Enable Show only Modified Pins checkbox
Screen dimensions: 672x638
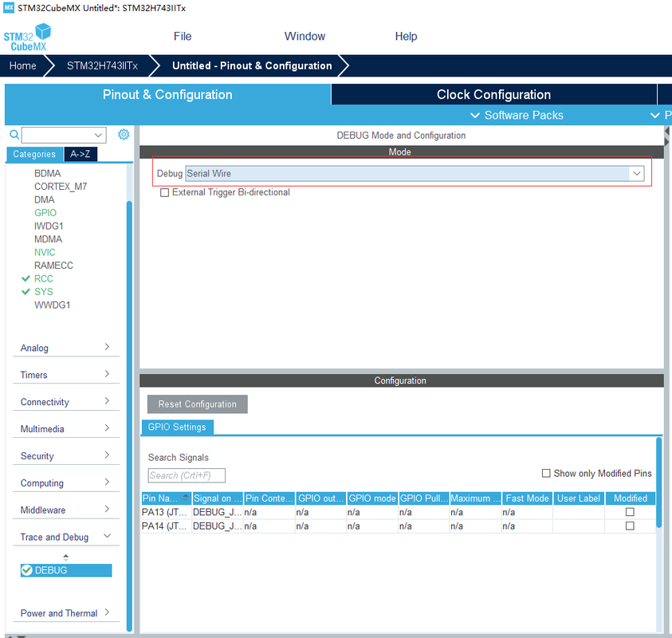[x=546, y=473]
